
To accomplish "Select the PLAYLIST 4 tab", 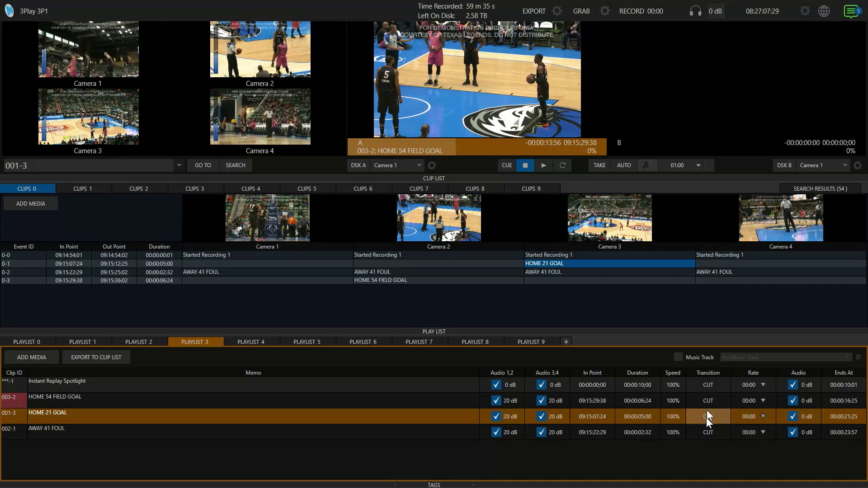I will [x=251, y=342].
